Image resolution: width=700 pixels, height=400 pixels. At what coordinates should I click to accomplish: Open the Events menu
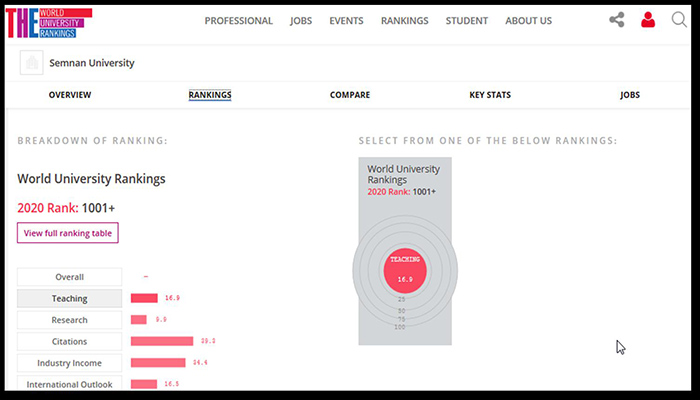tap(346, 21)
